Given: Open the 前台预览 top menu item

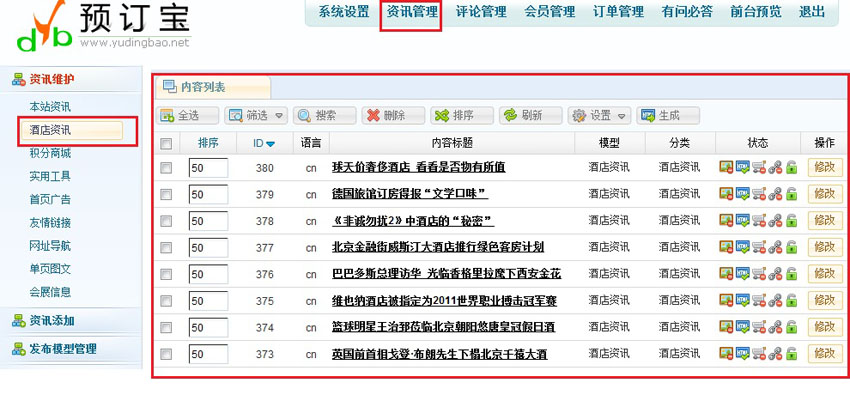Looking at the screenshot, I should [756, 11].
